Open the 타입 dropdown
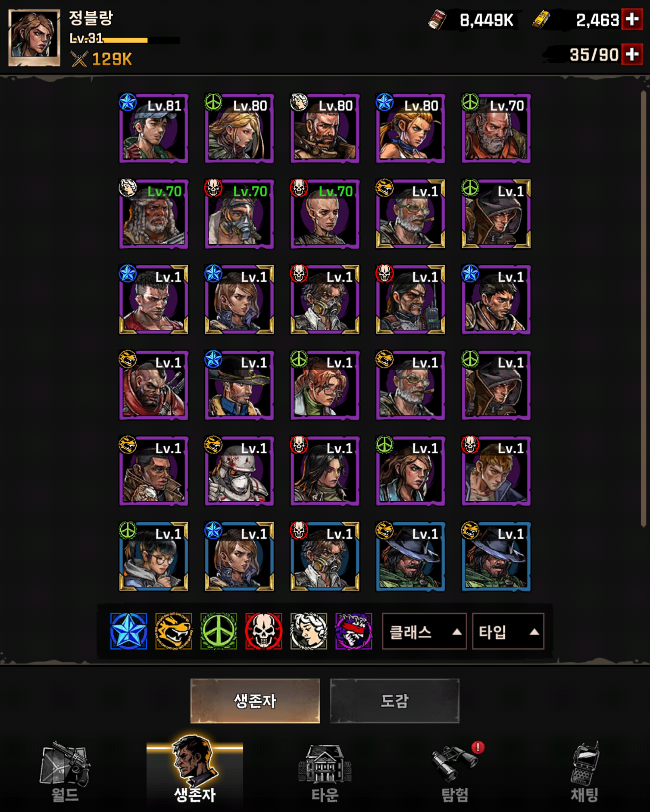 (508, 631)
